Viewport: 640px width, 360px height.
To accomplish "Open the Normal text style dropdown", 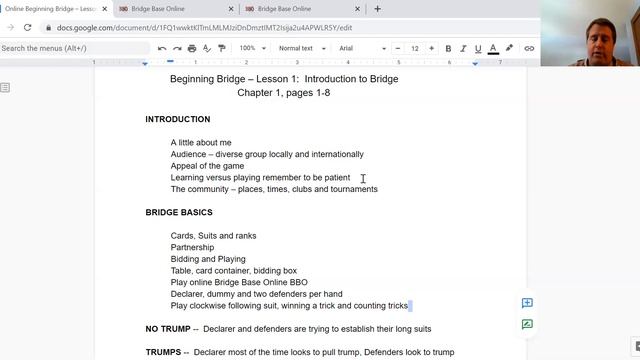I will click(x=302, y=48).
